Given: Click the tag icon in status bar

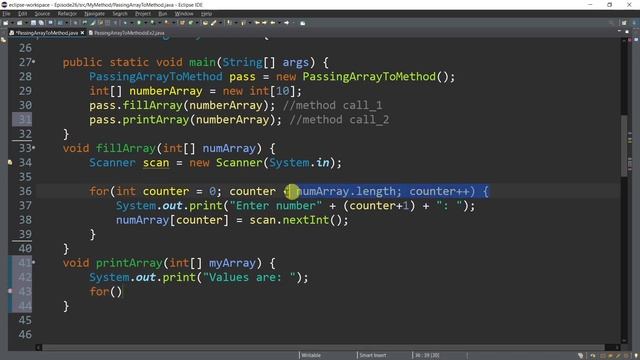Looking at the screenshot, I should click(580, 356).
